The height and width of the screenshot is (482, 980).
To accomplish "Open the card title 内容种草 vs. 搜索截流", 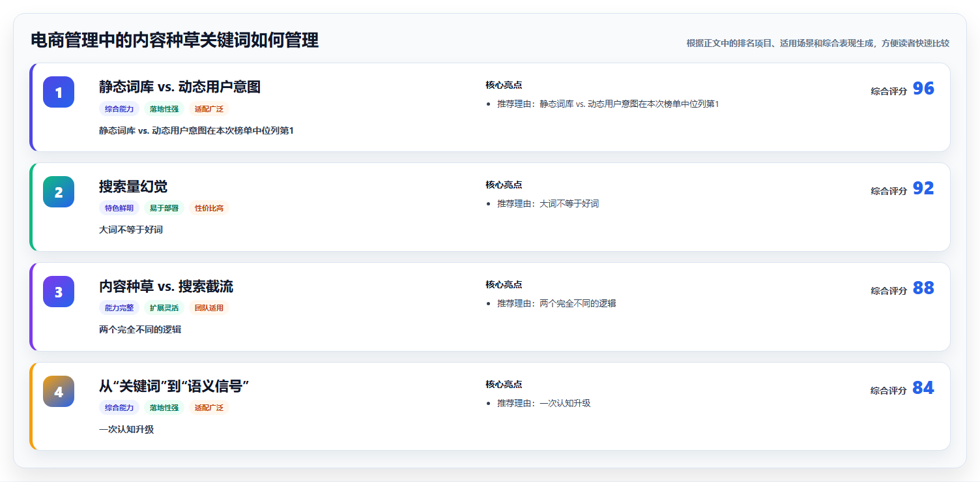I will point(166,286).
